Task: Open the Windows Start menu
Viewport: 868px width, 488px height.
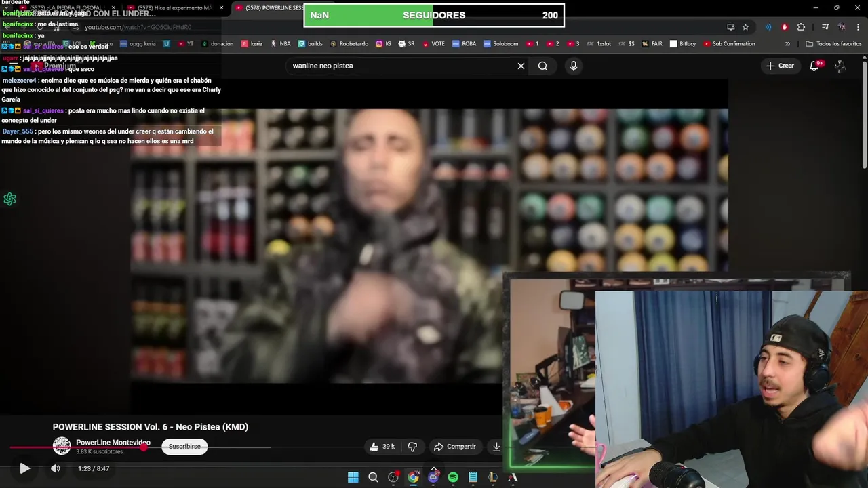Action: (x=353, y=477)
